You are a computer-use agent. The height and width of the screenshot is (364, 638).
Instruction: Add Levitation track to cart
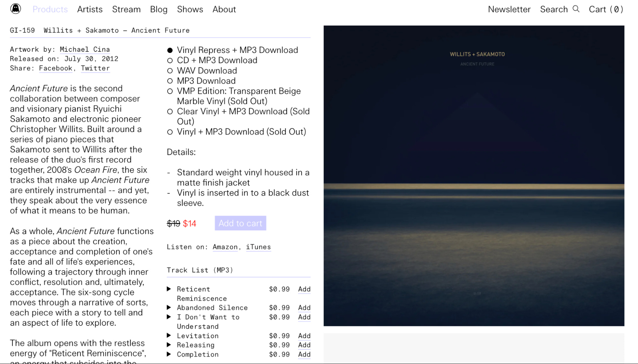click(304, 336)
